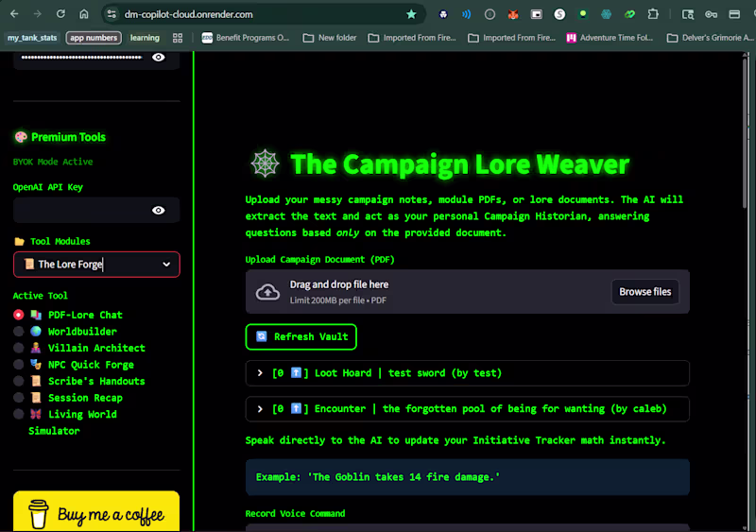Screen dimensions: 756x532
Task: Click the palette icon beside Premium Tools
Action: tap(21, 137)
